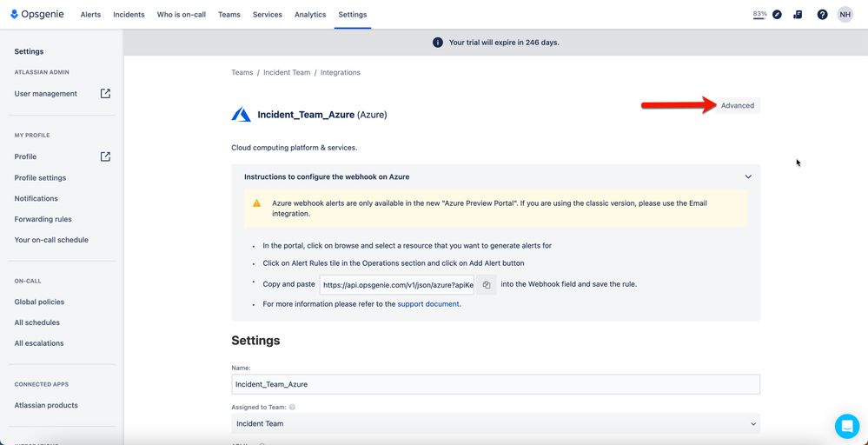The height and width of the screenshot is (445, 868).
Task: Click the external link icon beside Profile
Action: (x=105, y=156)
